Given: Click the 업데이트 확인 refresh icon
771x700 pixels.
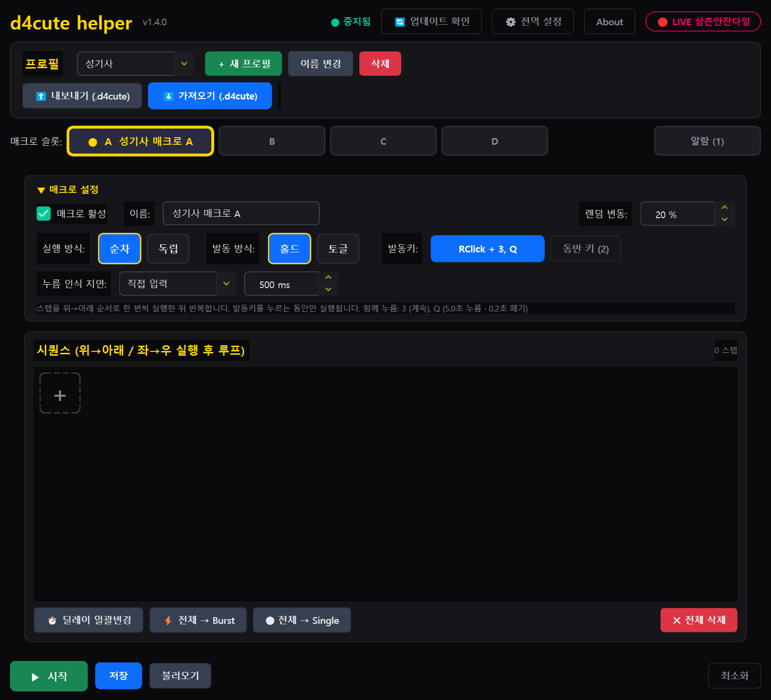Looking at the screenshot, I should tap(400, 22).
